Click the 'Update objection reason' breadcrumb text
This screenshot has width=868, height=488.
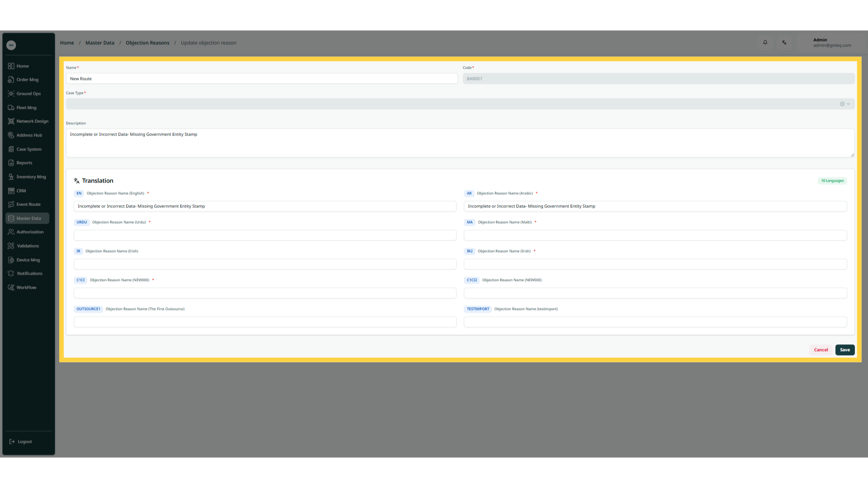coord(208,43)
